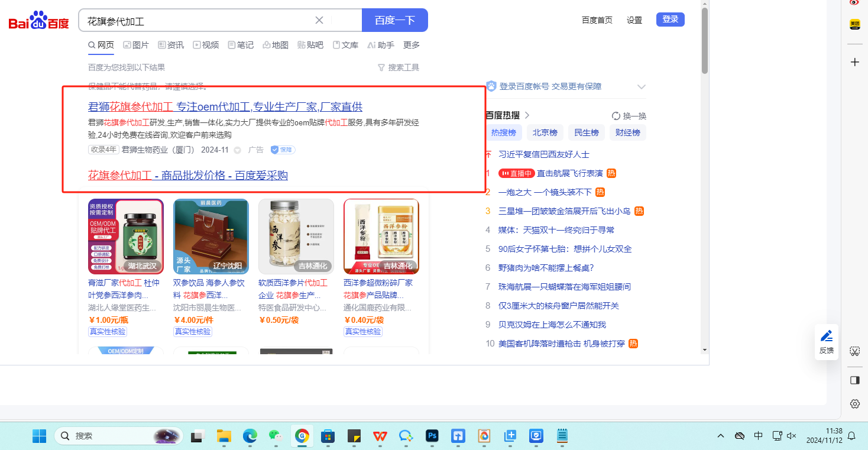Click the 百度一下 search button

395,20
